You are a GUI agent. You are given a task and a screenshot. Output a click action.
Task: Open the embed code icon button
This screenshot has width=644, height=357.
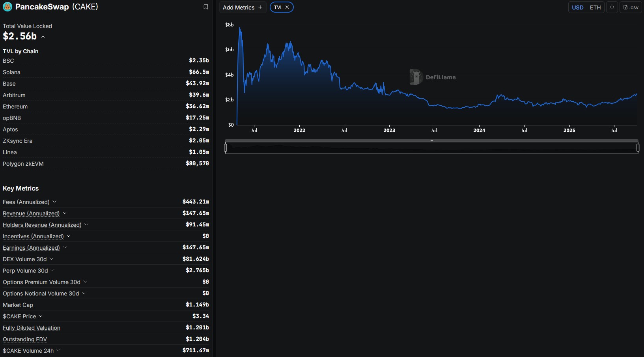click(612, 7)
